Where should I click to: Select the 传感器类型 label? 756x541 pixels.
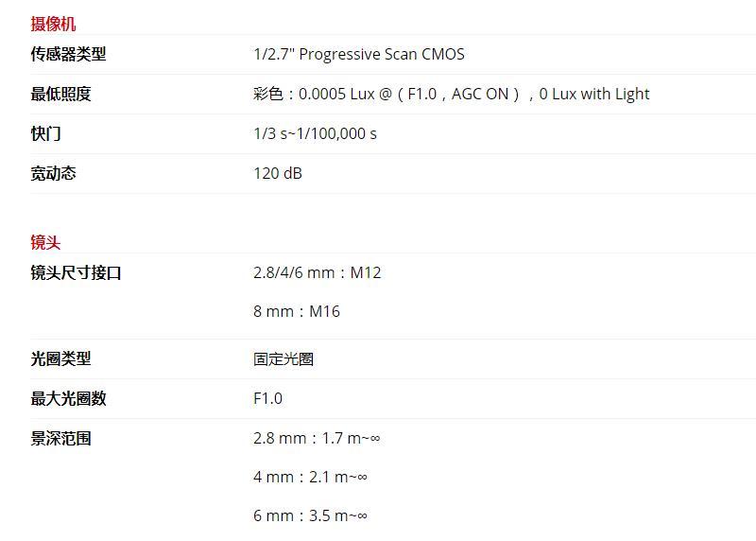pyautogui.click(x=68, y=54)
